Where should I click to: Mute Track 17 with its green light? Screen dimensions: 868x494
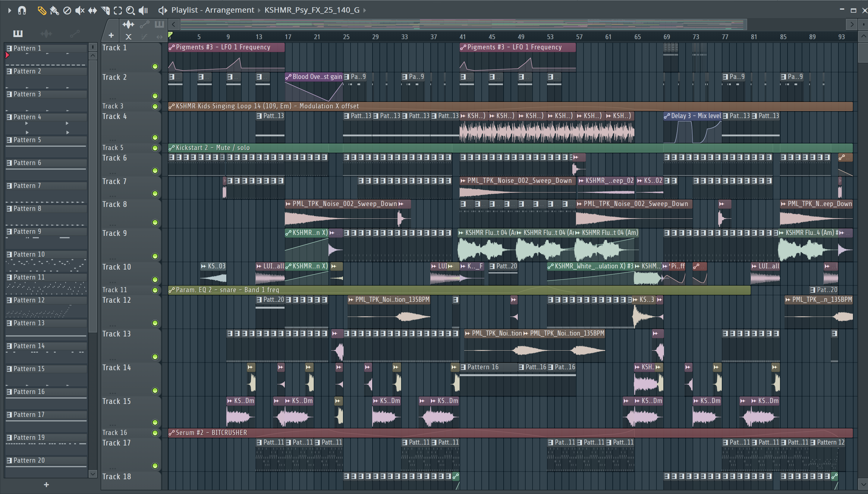click(x=155, y=466)
